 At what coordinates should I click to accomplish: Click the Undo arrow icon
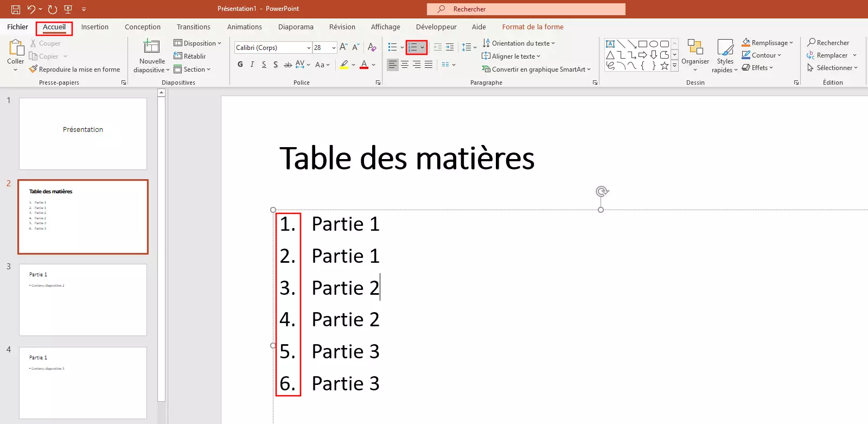(31, 9)
